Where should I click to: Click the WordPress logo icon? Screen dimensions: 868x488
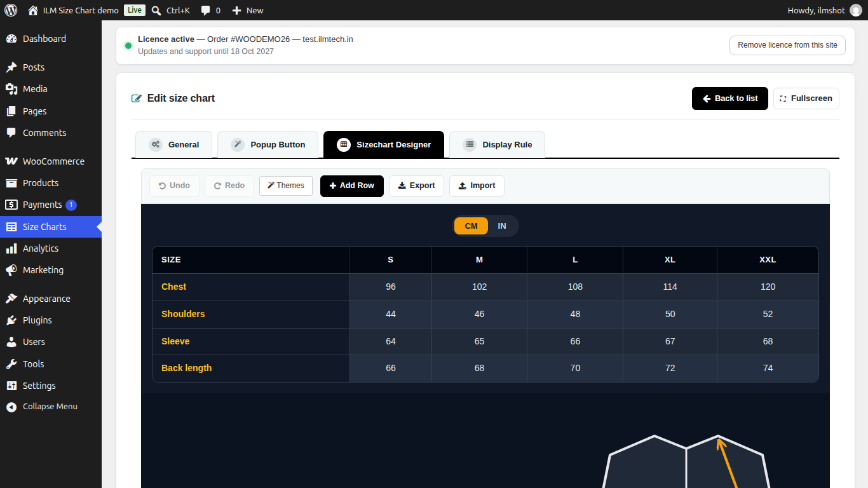tap(11, 10)
